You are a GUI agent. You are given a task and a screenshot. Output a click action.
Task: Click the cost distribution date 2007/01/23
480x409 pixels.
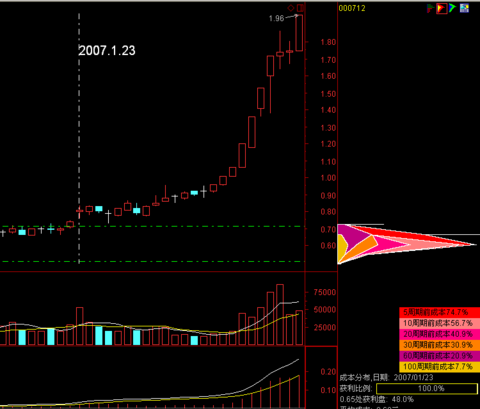pyautogui.click(x=413, y=377)
